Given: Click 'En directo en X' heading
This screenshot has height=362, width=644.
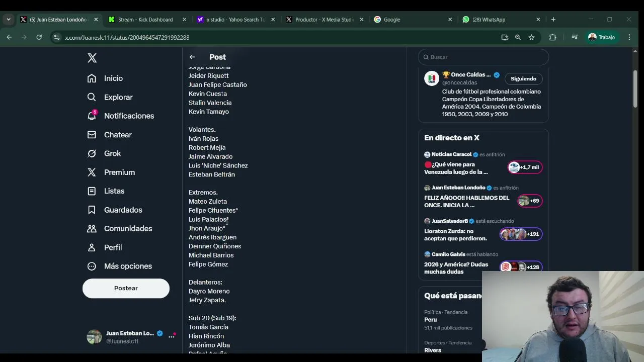Looking at the screenshot, I should [452, 138].
